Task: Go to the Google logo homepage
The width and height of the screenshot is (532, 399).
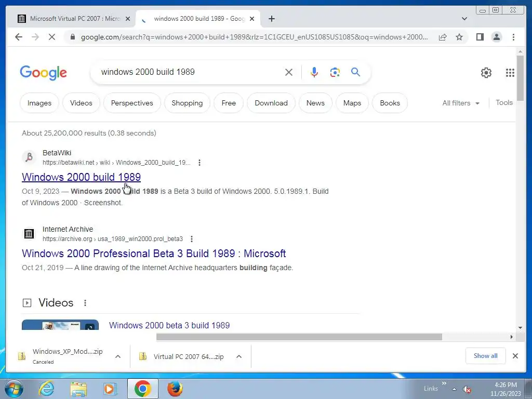Action: coord(44,73)
